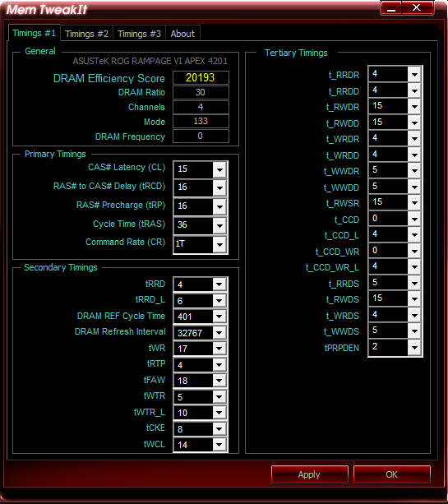448x504 pixels.
Task: Click the Channels field showing 4
Action: tap(201, 107)
